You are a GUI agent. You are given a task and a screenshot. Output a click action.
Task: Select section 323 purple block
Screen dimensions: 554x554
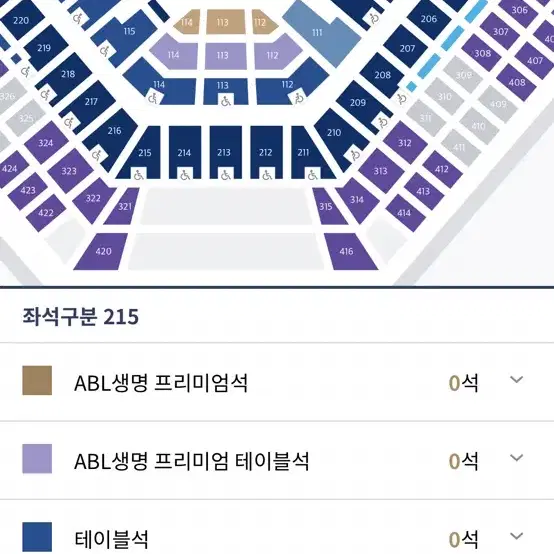(x=70, y=171)
